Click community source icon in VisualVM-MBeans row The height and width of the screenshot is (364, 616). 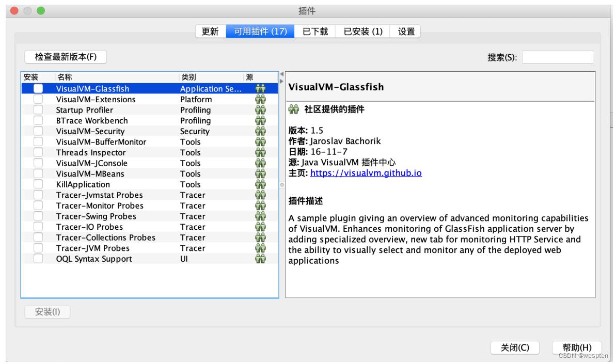(260, 173)
